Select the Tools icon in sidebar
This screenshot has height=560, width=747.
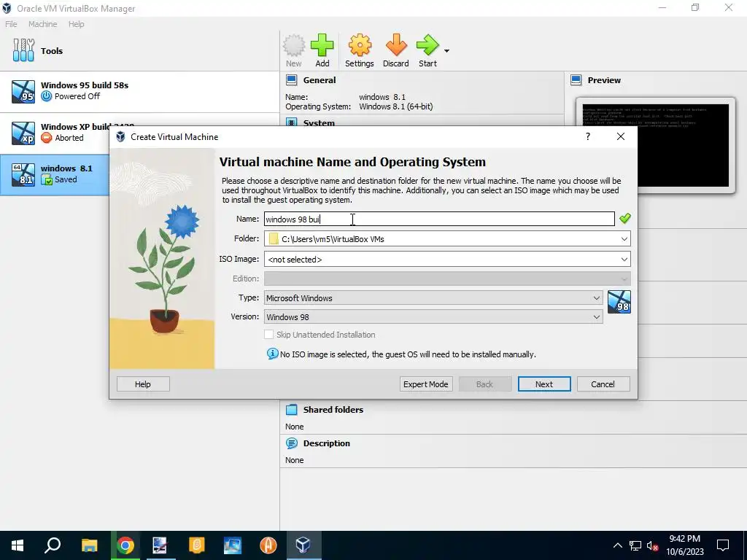tap(23, 50)
